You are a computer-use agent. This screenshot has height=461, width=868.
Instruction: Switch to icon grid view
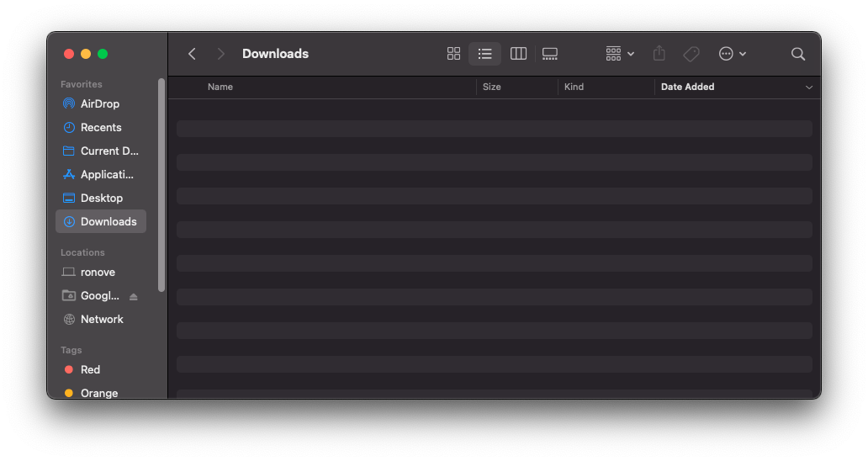click(x=453, y=54)
